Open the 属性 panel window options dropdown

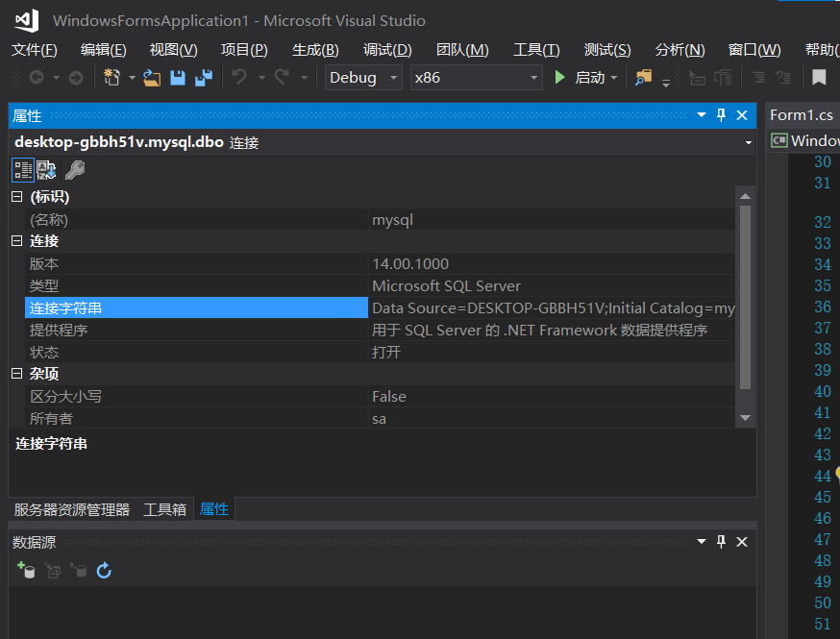pos(702,115)
